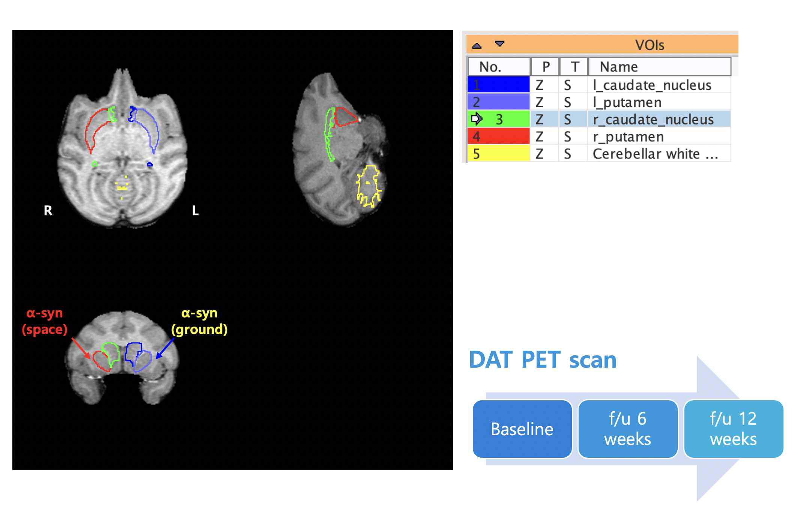Click the up arrow in VOIs header
This screenshot has height=517, width=812.
click(477, 46)
